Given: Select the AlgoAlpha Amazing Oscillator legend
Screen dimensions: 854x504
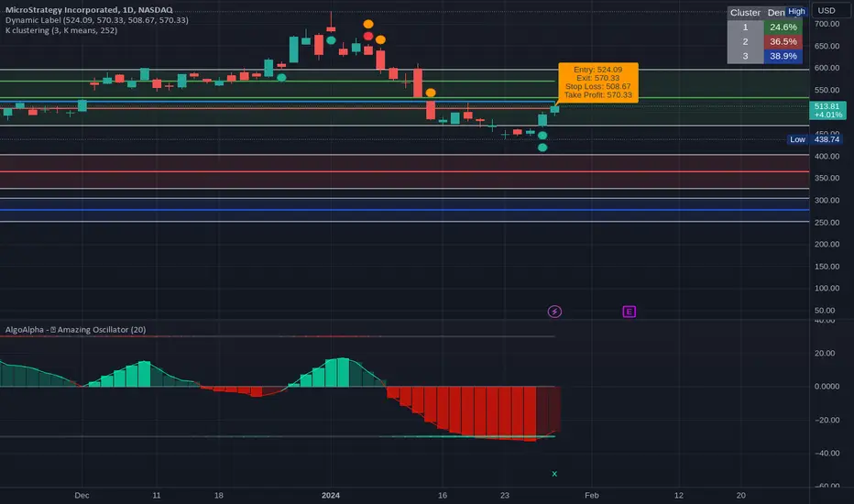Looking at the screenshot, I should click(x=76, y=330).
